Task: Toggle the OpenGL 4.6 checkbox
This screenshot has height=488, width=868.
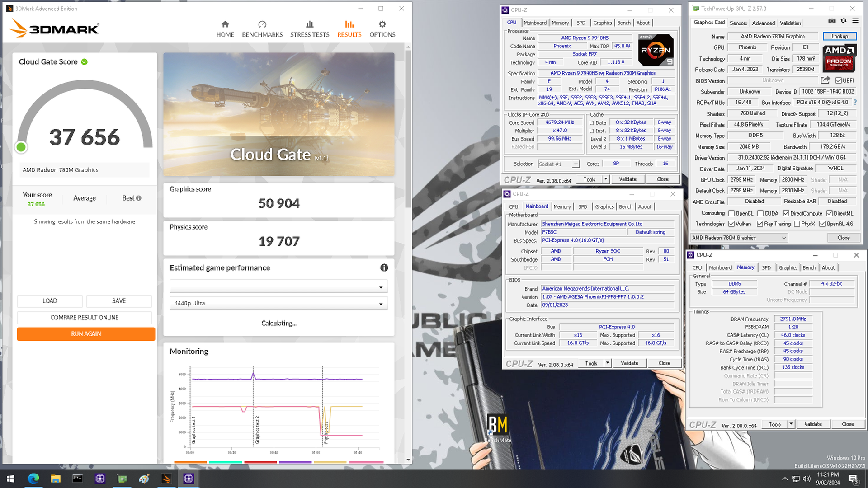Action: click(822, 224)
